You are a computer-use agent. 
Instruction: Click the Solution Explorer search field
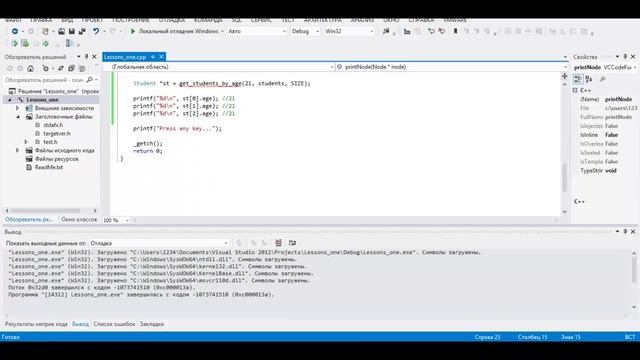(x=44, y=80)
